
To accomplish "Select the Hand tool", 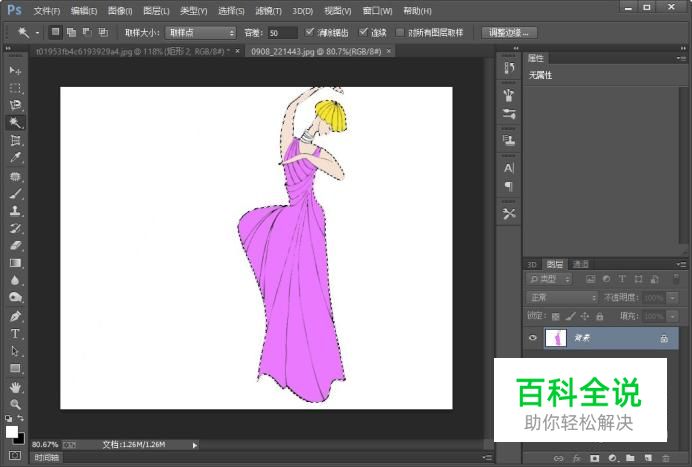I will [x=15, y=387].
